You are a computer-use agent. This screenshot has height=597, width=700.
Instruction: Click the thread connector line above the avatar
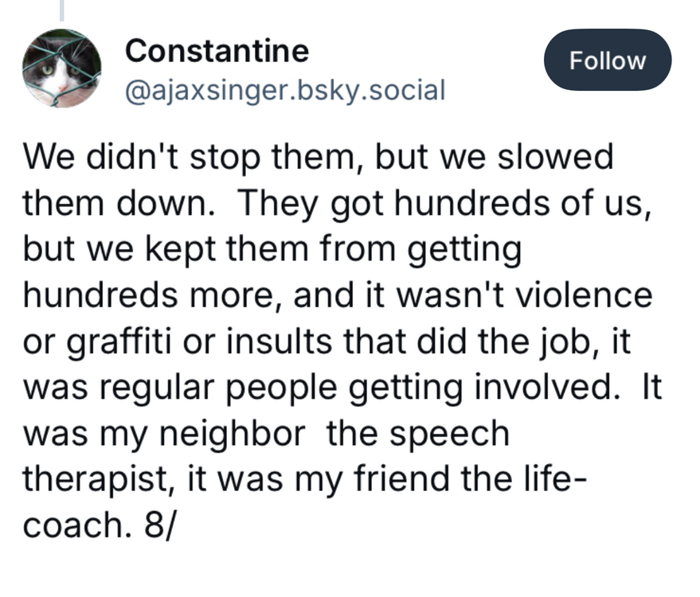point(61,10)
